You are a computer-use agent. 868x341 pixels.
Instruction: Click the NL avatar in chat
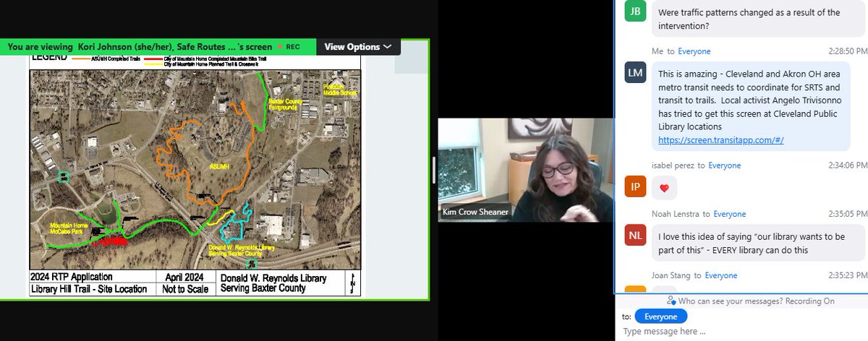pos(635,236)
